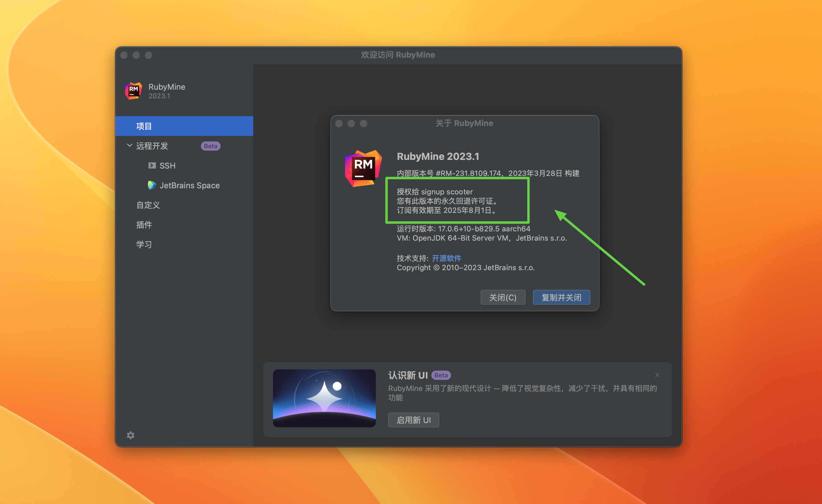This screenshot has width=822, height=504.
Task: Click the build number text #RM-231.8109.174
Action: click(468, 173)
